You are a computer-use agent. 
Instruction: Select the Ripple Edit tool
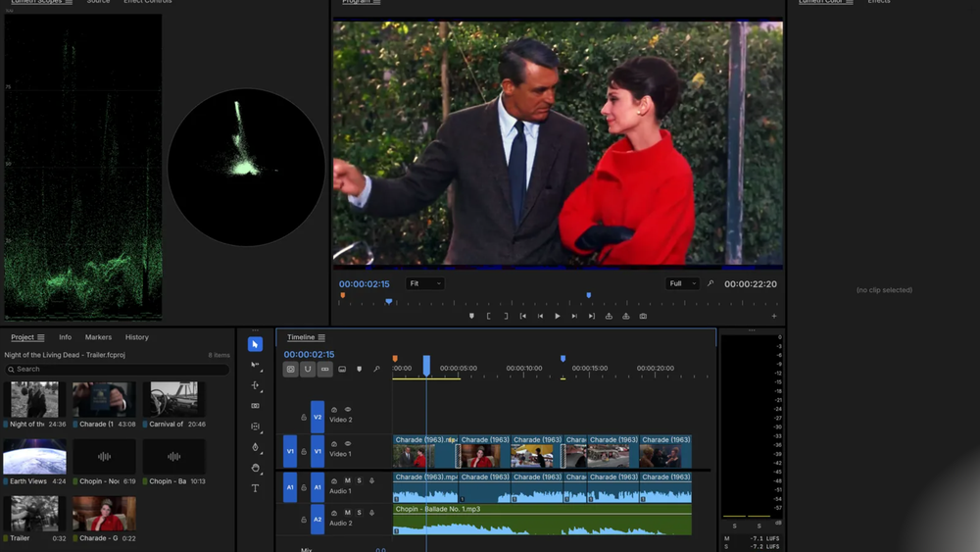click(255, 385)
